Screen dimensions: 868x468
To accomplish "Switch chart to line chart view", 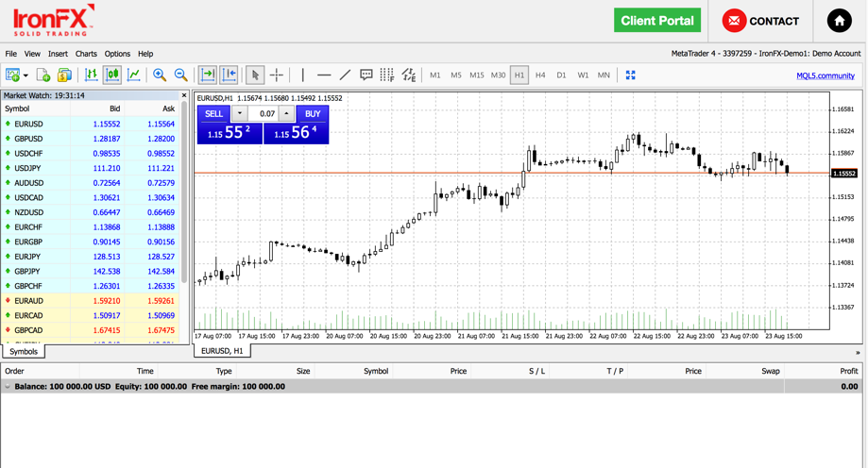I will (134, 75).
